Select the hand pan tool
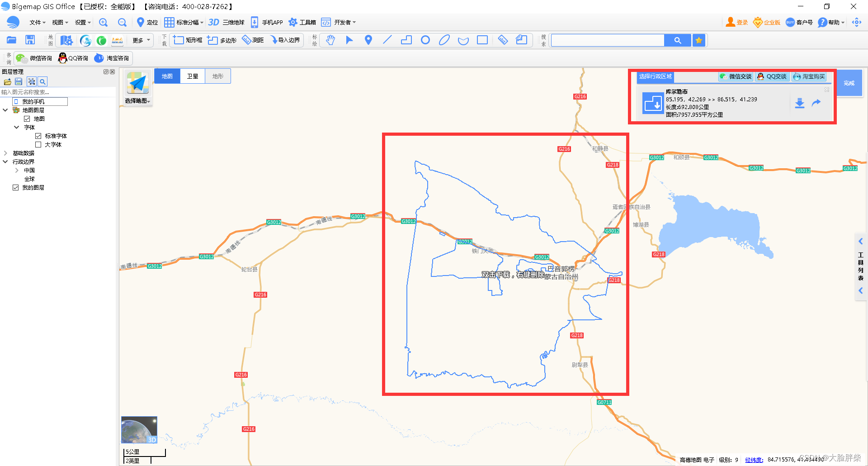This screenshot has width=868, height=466. coord(330,40)
